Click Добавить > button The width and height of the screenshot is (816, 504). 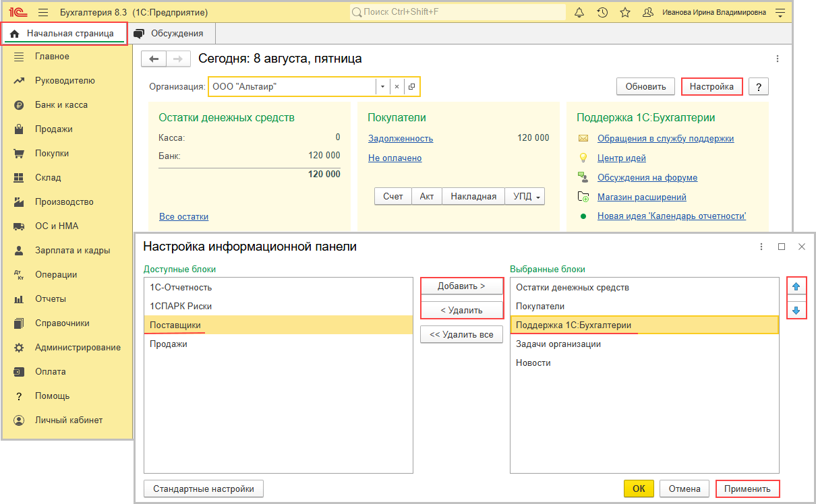pyautogui.click(x=461, y=286)
